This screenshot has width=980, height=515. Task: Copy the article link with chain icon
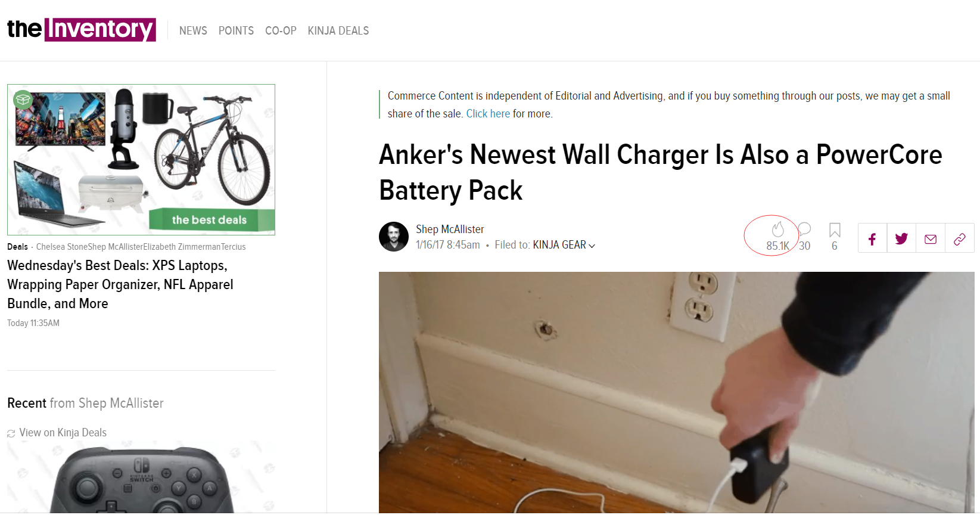pos(960,239)
